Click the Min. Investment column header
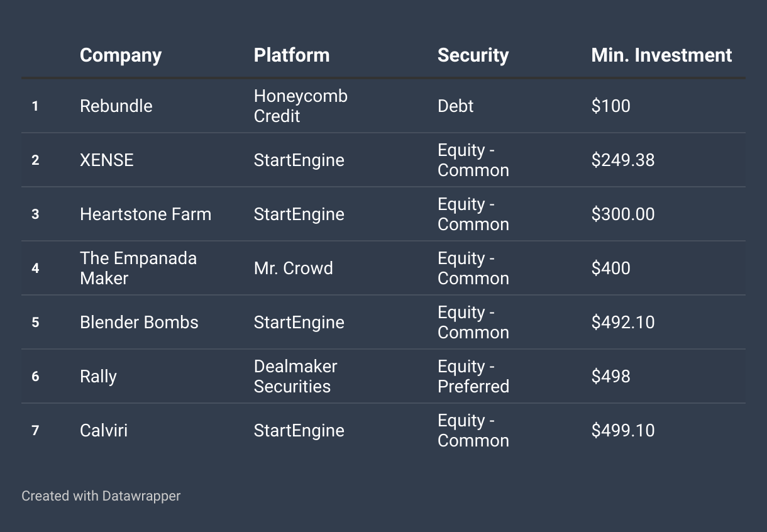Screen dimensions: 767x532 click(x=661, y=55)
